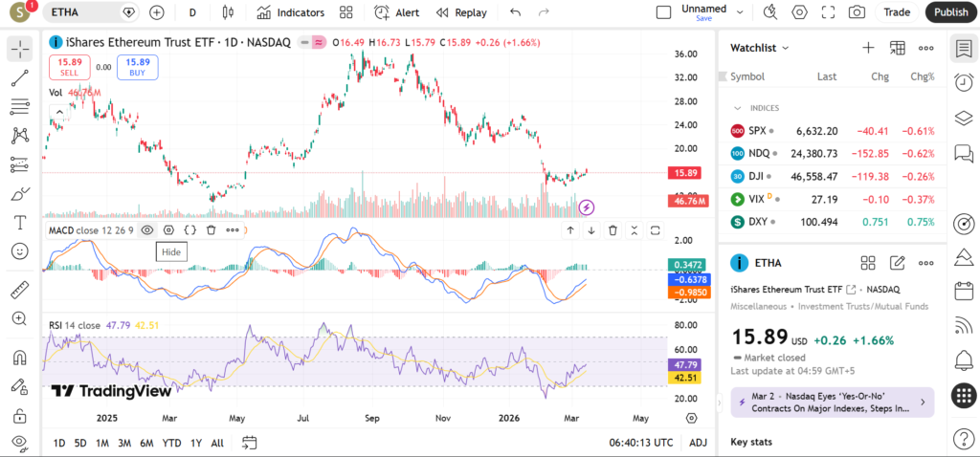Select the trend line drawing tool
980x457 pixels.
click(x=20, y=77)
